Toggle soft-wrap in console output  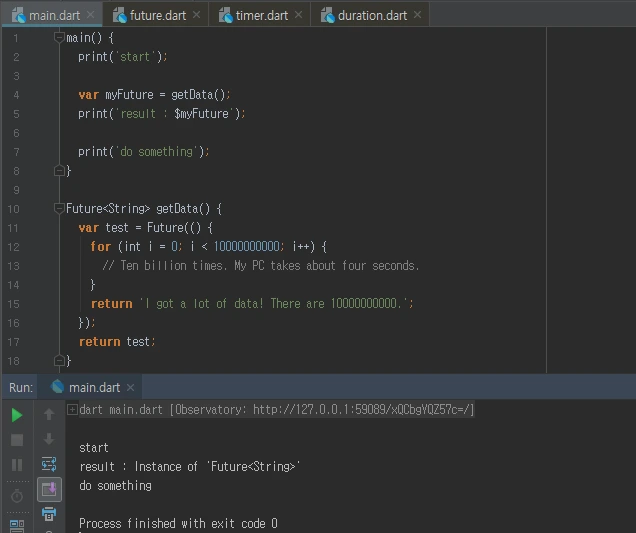(49, 464)
